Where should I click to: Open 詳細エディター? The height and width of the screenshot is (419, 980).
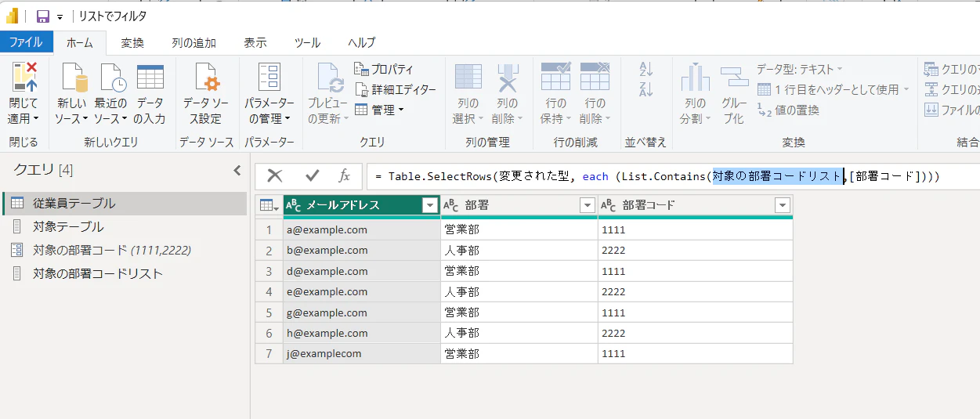click(x=394, y=89)
